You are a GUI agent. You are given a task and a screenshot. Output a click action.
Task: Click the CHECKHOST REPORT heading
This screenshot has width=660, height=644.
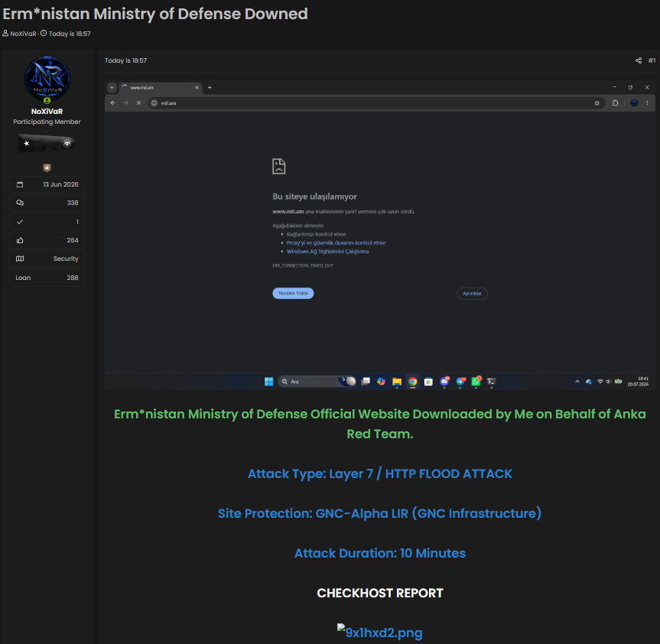coord(379,593)
